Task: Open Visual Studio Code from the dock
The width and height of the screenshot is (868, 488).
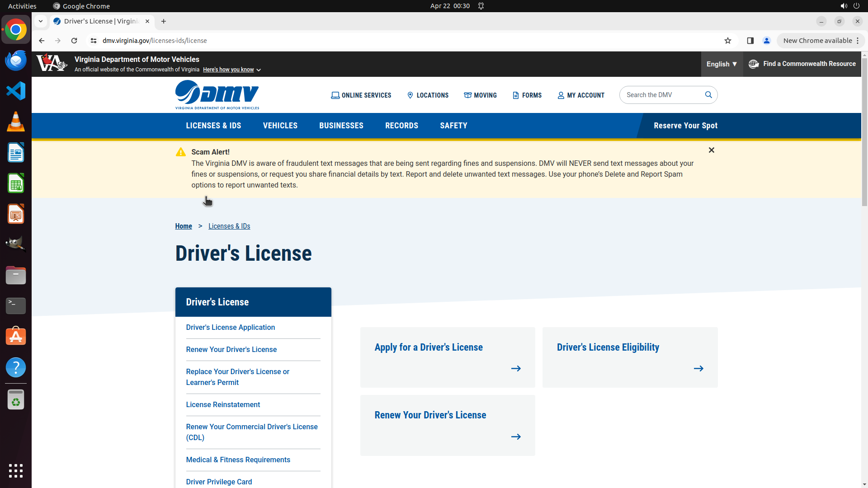Action: click(16, 91)
